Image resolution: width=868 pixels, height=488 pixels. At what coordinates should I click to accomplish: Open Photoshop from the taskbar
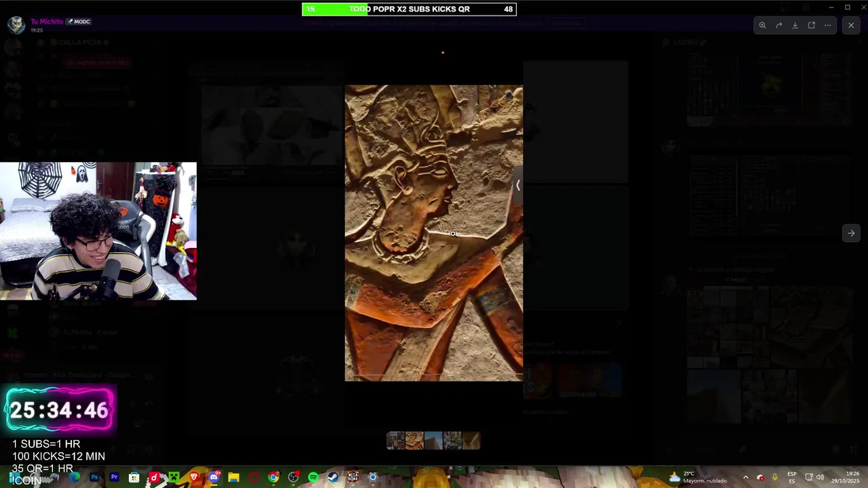coord(94,478)
